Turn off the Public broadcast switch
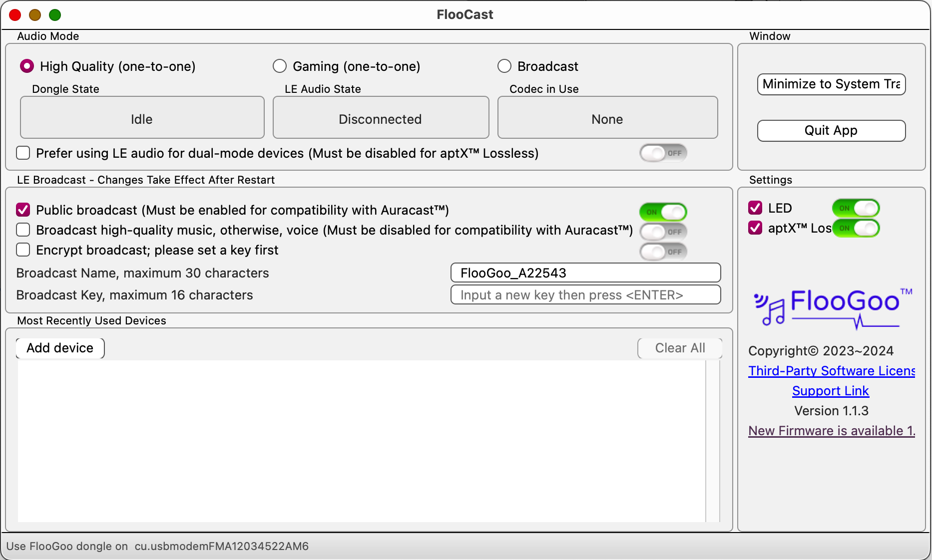Viewport: 932px width, 560px height. tap(663, 212)
